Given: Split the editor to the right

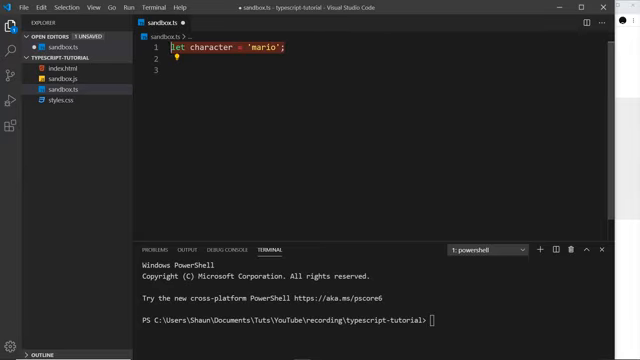Looking at the screenshot, I should (587, 23).
